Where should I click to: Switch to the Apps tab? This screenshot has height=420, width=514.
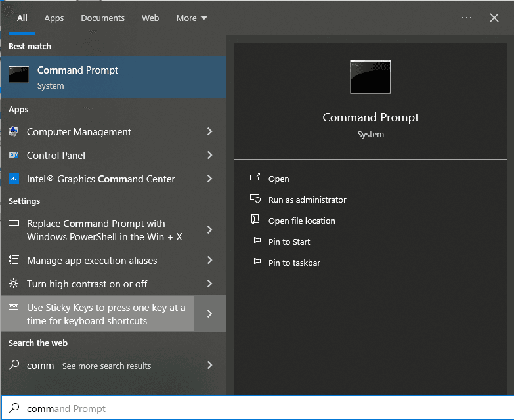(x=54, y=18)
